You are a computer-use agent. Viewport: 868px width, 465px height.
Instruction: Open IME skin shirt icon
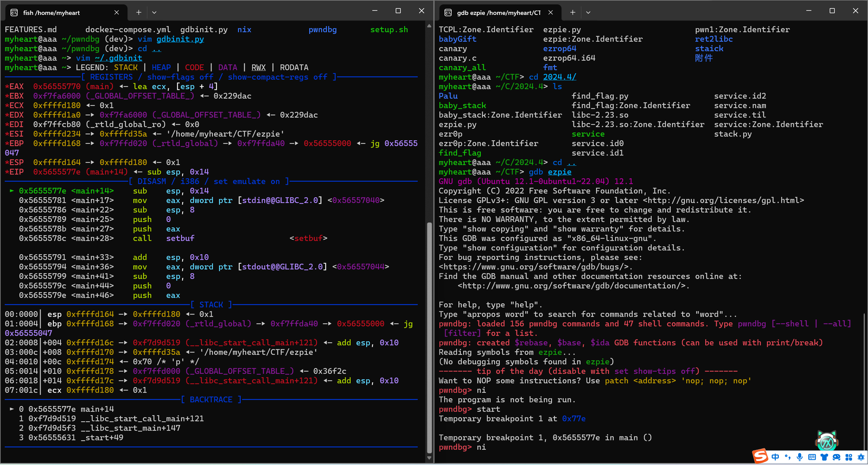824,457
